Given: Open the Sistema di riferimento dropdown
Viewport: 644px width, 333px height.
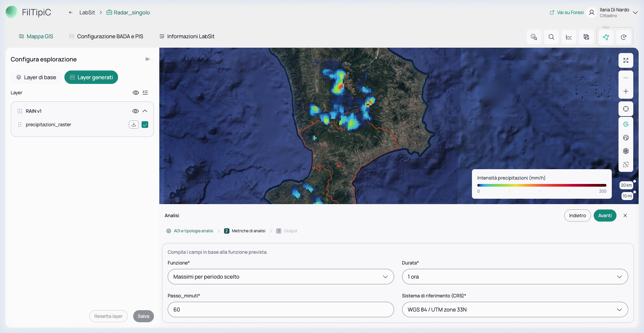Looking at the screenshot, I should 515,310.
